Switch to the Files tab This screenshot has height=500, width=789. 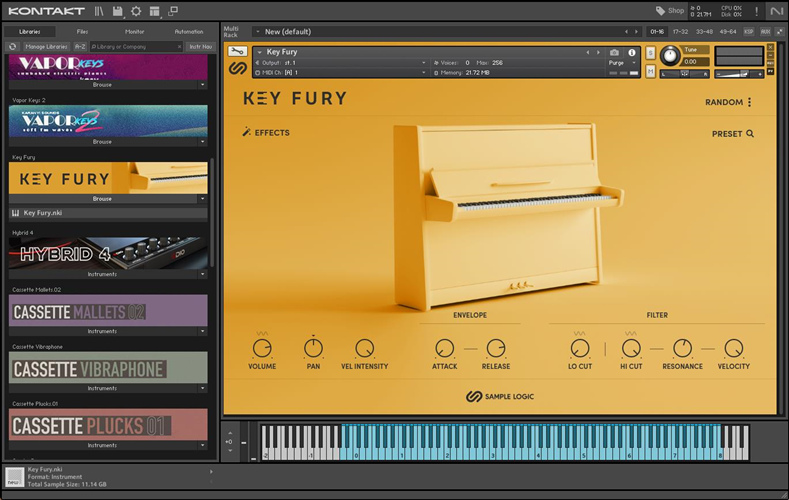pos(82,31)
